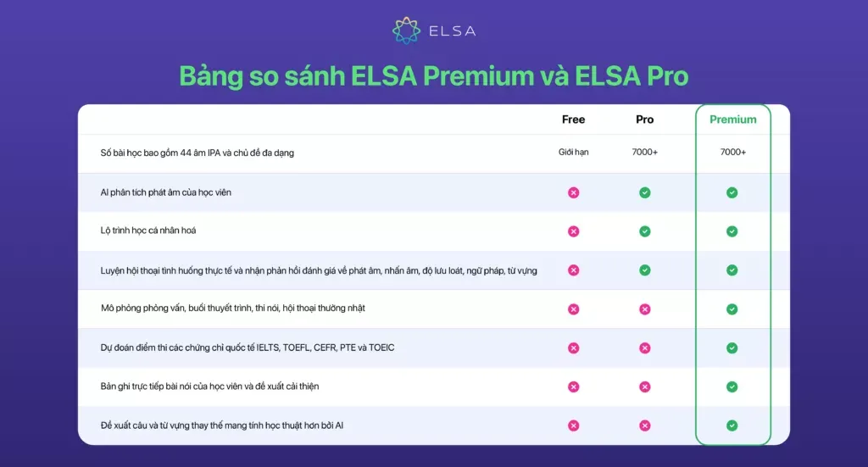Viewport: 868px width, 467px height.
Task: Select the Pro column header
Action: [645, 120]
